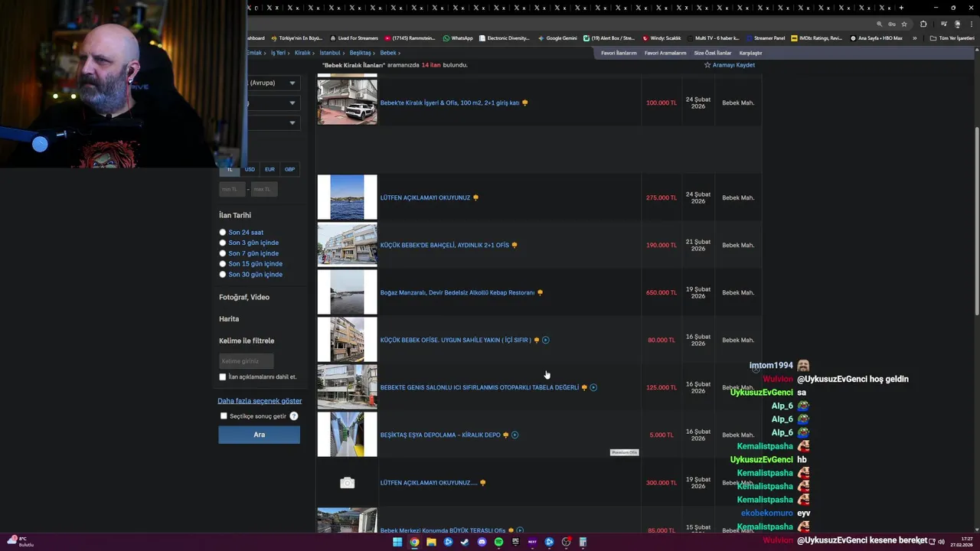The width and height of the screenshot is (980, 551).
Task: Open Steam from the taskbar
Action: point(465,542)
